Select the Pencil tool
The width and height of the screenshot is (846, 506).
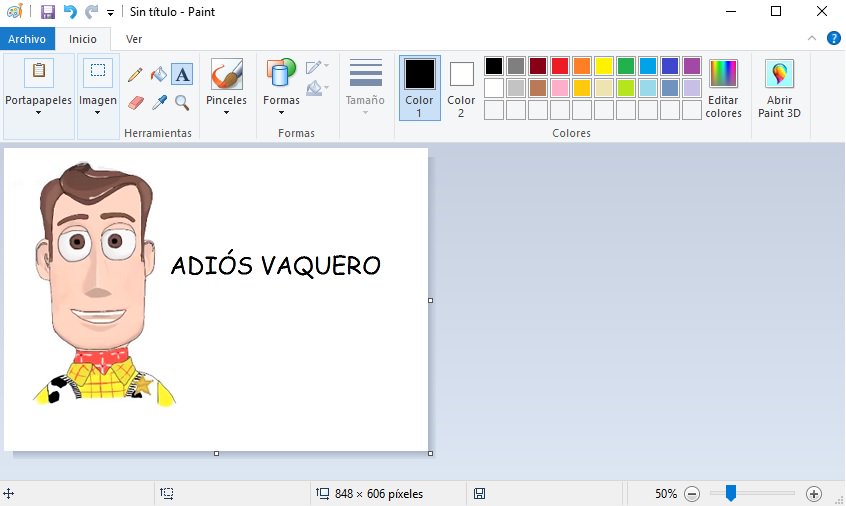coord(135,74)
